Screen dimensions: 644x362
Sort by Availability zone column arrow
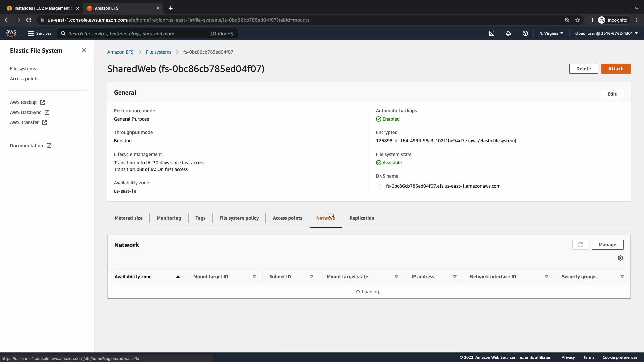tap(178, 277)
